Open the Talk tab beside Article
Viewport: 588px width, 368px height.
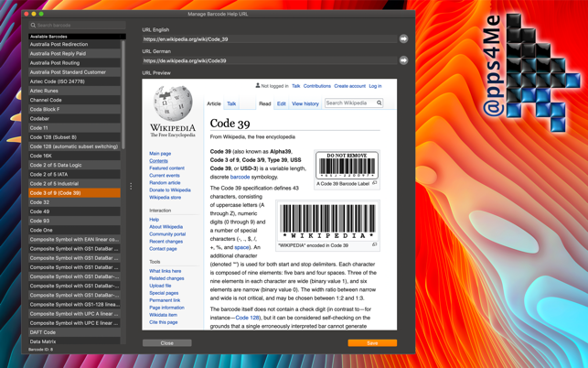231,103
